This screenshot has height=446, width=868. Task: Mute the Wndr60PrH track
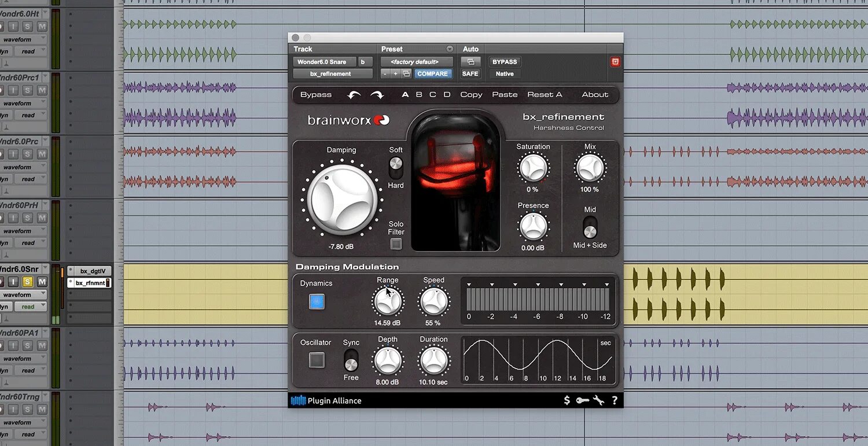[42, 218]
